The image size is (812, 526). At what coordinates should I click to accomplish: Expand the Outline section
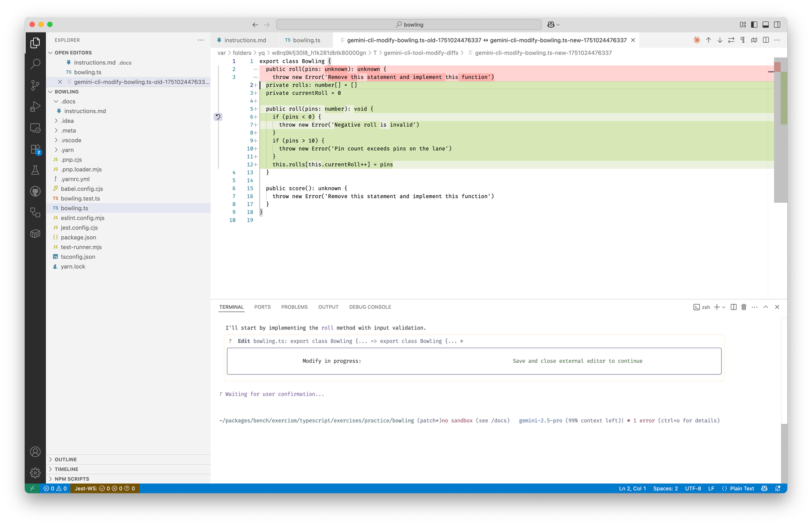pos(128,459)
